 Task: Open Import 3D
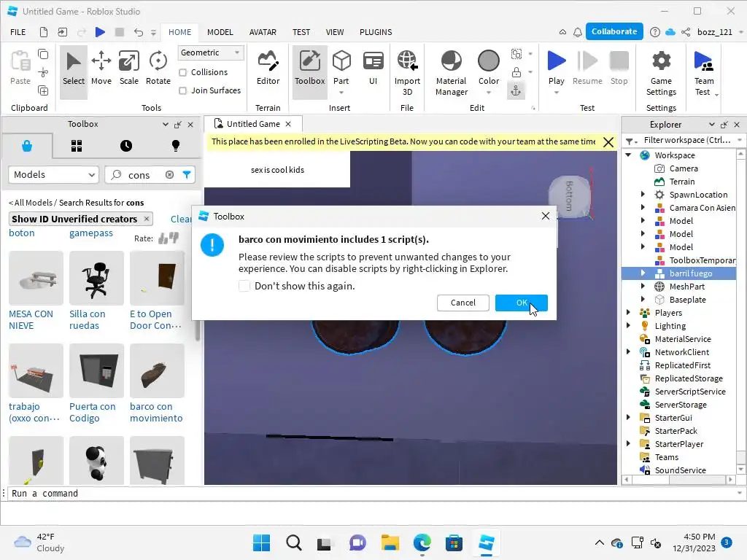[407, 74]
